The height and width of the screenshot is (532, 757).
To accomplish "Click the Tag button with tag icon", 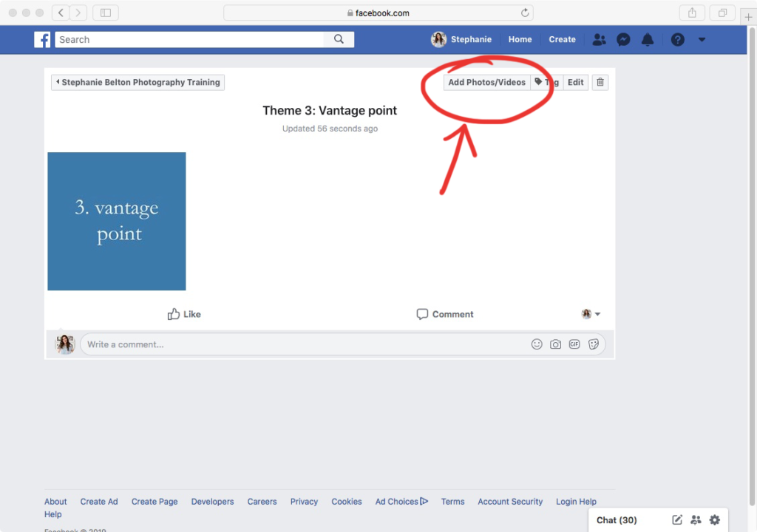I will click(x=546, y=82).
